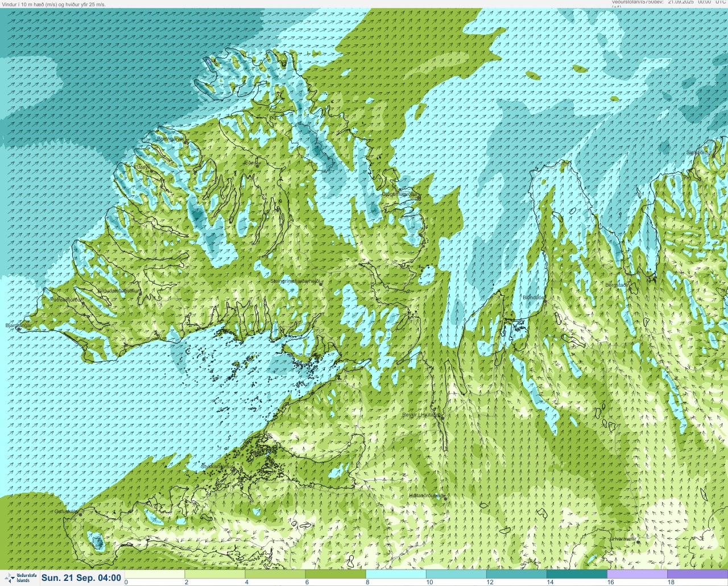728x586 pixels.
Task: Click the Hveravellir station marker
Action: (x=638, y=542)
